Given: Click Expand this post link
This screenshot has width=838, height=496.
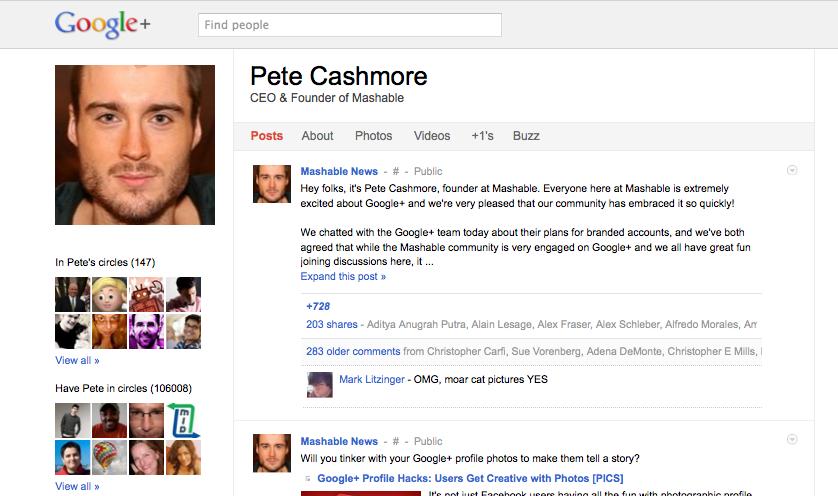Looking at the screenshot, I should tap(343, 276).
